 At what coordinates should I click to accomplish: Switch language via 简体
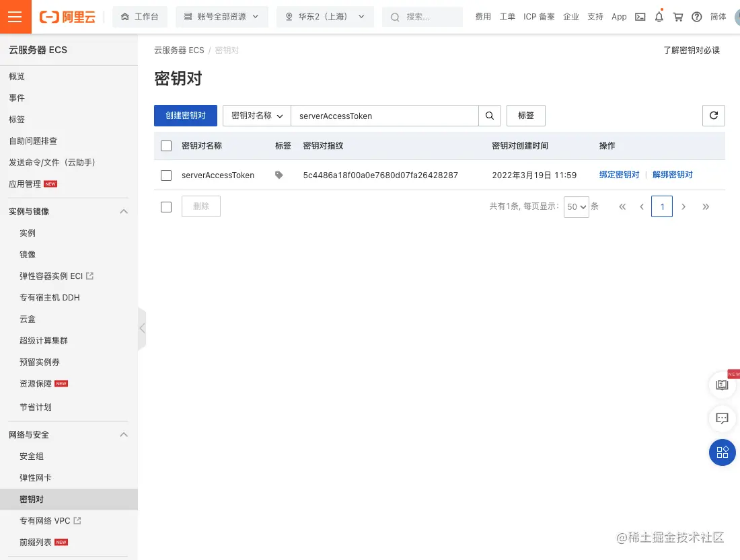718,17
